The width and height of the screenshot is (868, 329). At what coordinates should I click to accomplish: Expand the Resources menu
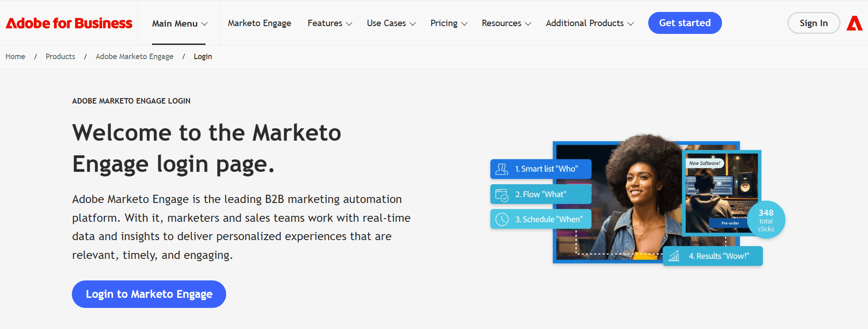point(506,23)
